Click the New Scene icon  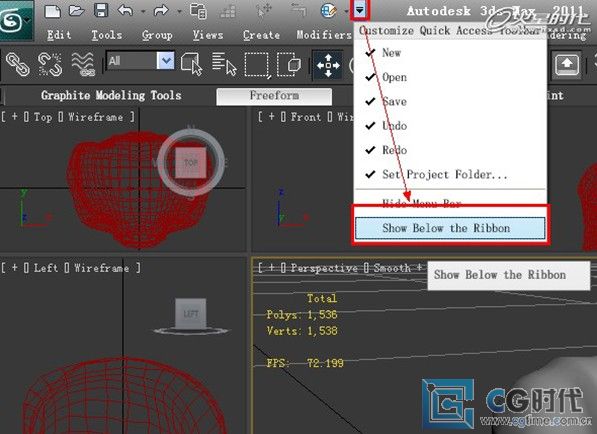53,11
